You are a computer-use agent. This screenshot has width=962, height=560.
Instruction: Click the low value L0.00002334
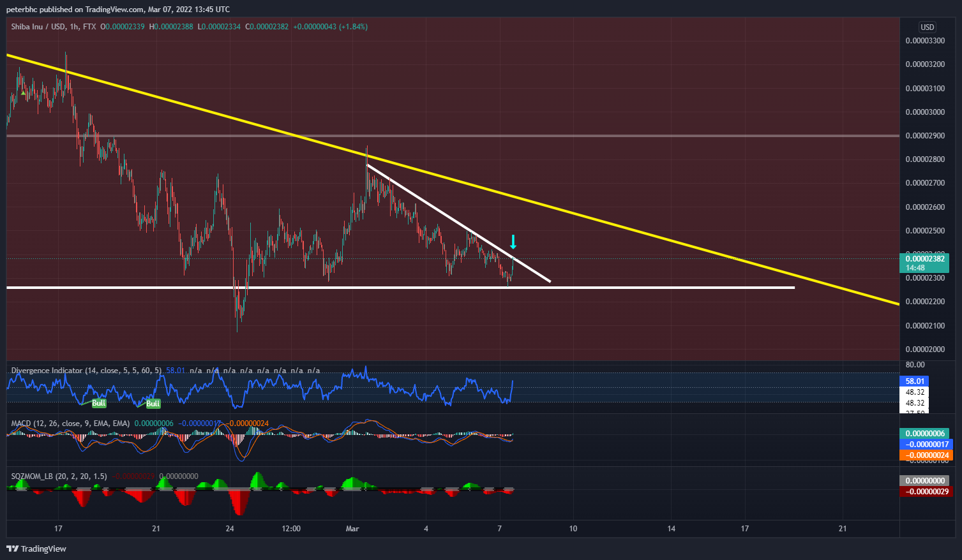219,27
